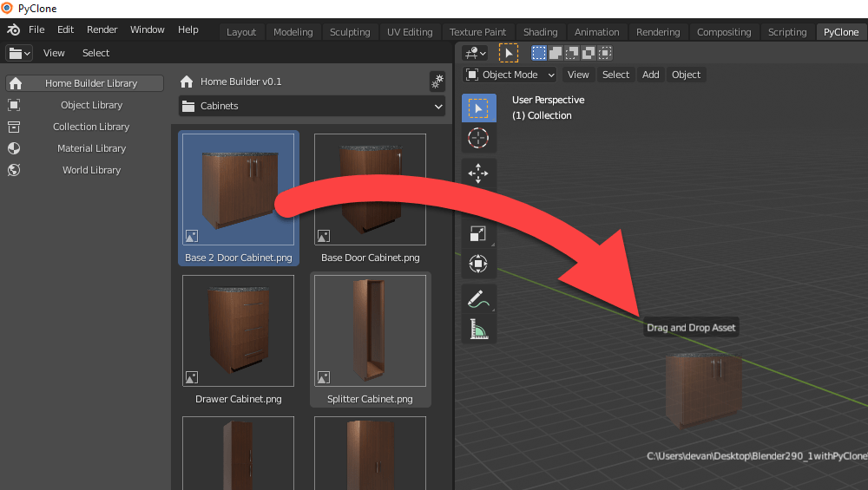The image size is (868, 490).
Task: Expand the Cabinets category dropdown
Action: click(x=312, y=106)
